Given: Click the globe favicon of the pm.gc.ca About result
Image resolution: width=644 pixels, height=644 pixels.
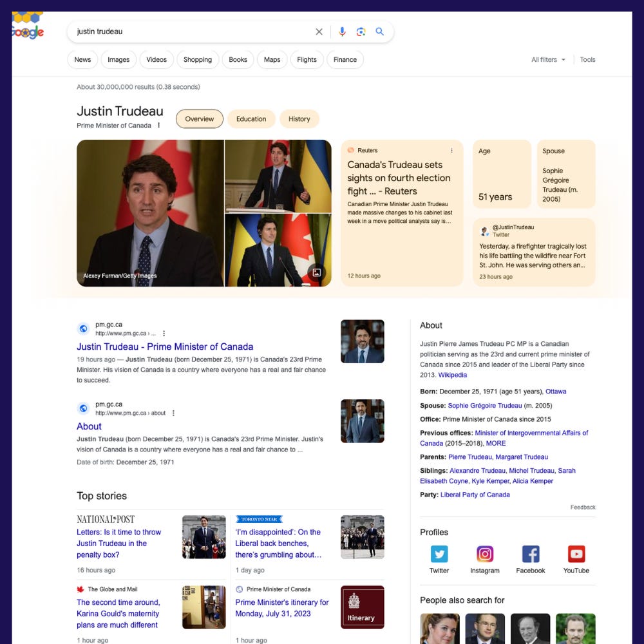Looking at the screenshot, I should 83,408.
